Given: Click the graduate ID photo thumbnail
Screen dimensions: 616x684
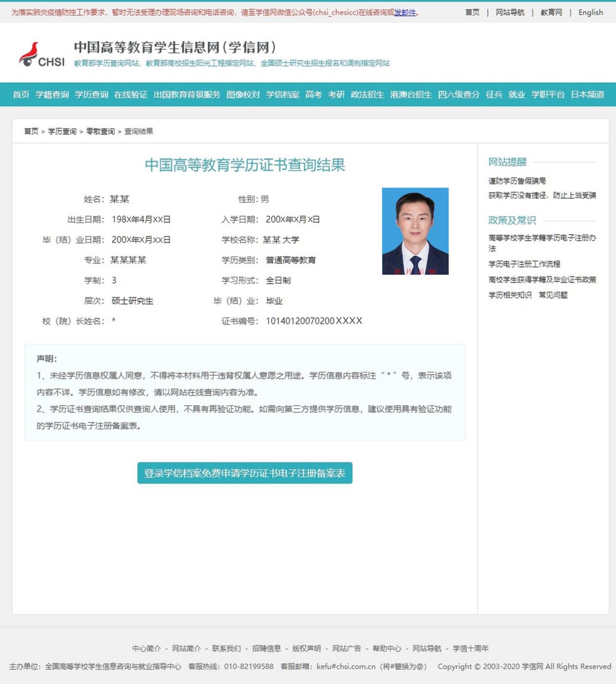Looking at the screenshot, I should (415, 231).
